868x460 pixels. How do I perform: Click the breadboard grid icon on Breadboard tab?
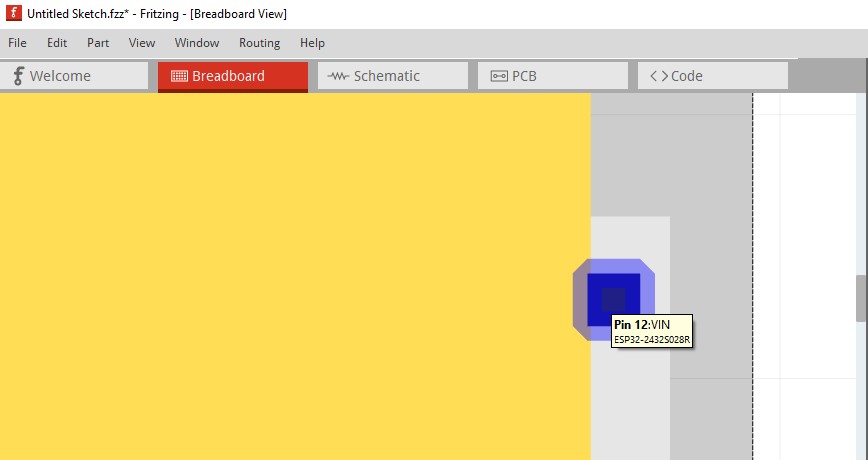[x=179, y=76]
